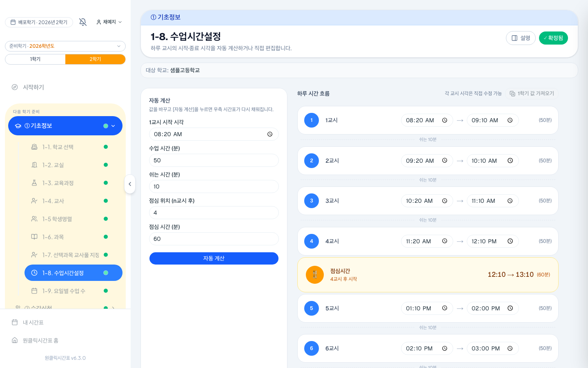
Task: Collapse the sidebar with the left chevron handle
Action: point(130,184)
